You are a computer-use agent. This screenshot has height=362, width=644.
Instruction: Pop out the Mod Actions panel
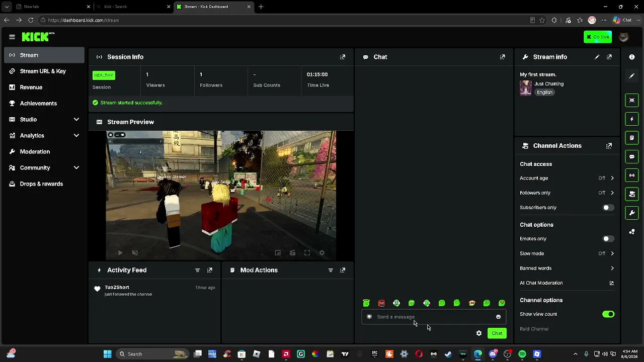tap(343, 270)
